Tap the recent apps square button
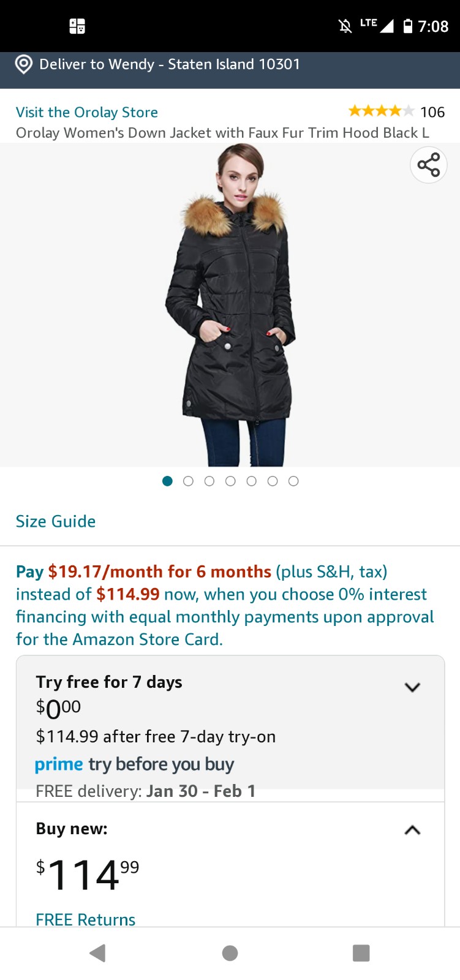The width and height of the screenshot is (460, 980). point(361,953)
